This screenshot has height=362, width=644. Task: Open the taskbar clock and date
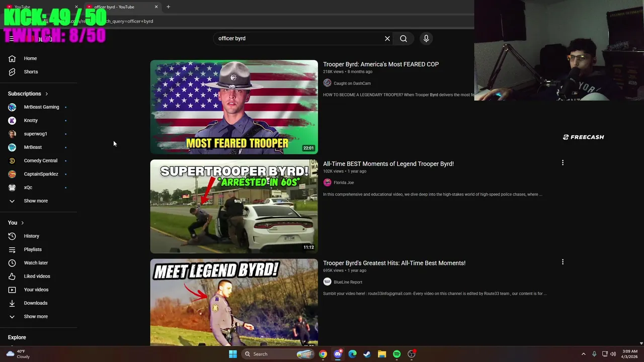point(630,354)
